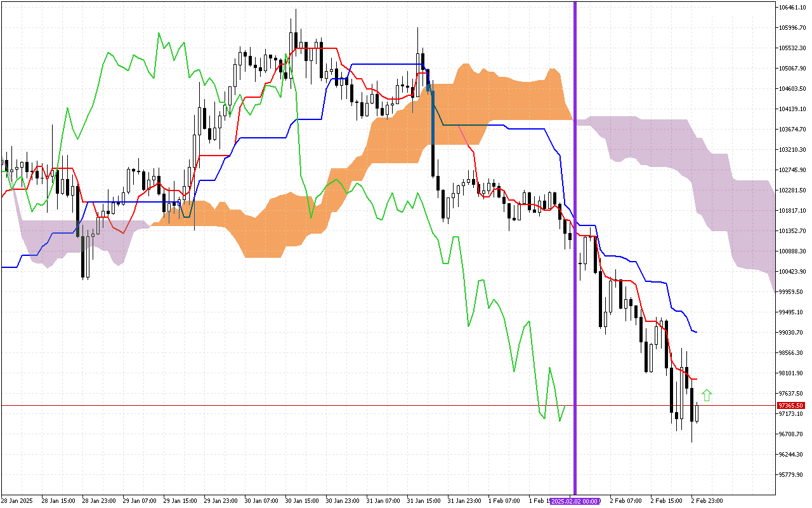Pick the 96244.30 price scale value

791,455
